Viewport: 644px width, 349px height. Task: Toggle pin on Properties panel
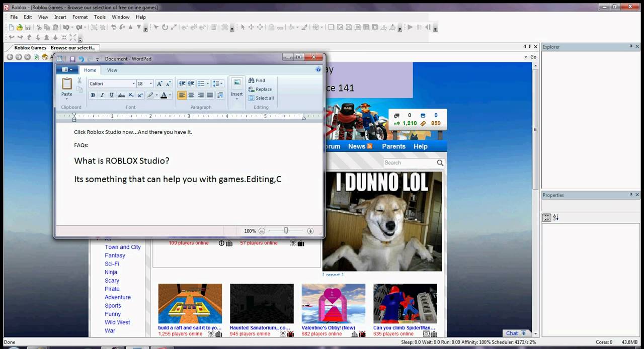[x=631, y=195]
